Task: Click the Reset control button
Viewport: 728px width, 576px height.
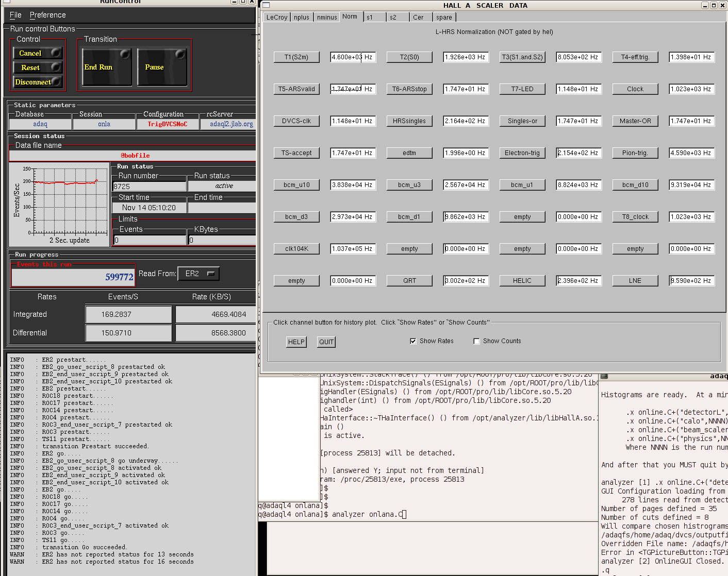Action: (x=37, y=67)
